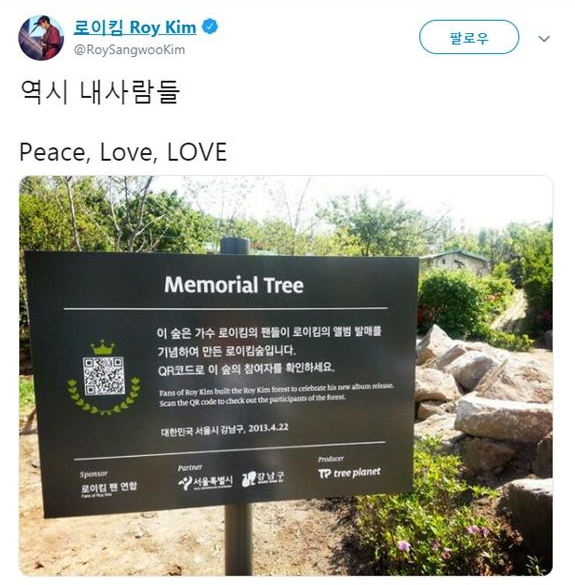Click the Peace, Love, LOVE text
Image resolution: width=575 pixels, height=585 pixels.
point(123,152)
